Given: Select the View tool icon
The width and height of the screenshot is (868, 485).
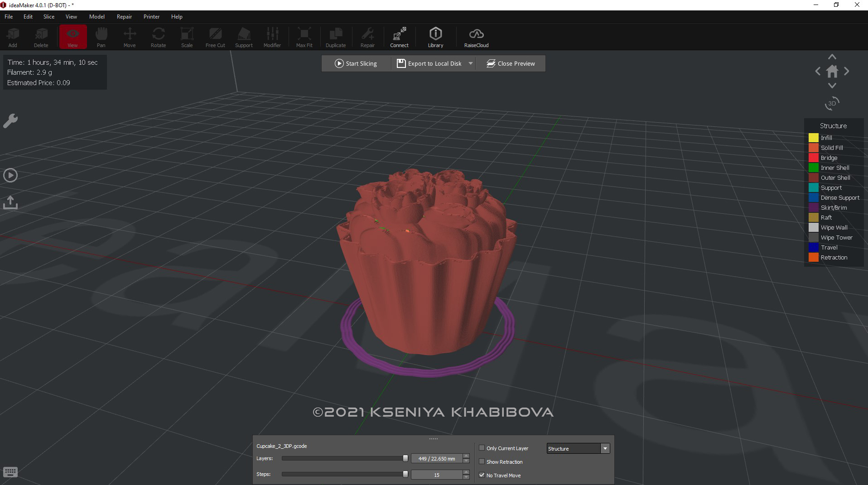Looking at the screenshot, I should pyautogui.click(x=72, y=37).
